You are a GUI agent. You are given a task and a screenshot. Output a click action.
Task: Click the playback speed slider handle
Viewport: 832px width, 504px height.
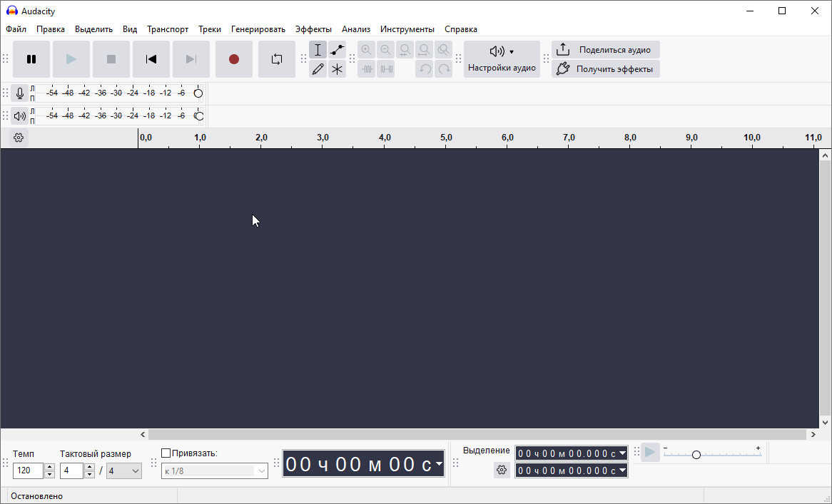(x=696, y=454)
